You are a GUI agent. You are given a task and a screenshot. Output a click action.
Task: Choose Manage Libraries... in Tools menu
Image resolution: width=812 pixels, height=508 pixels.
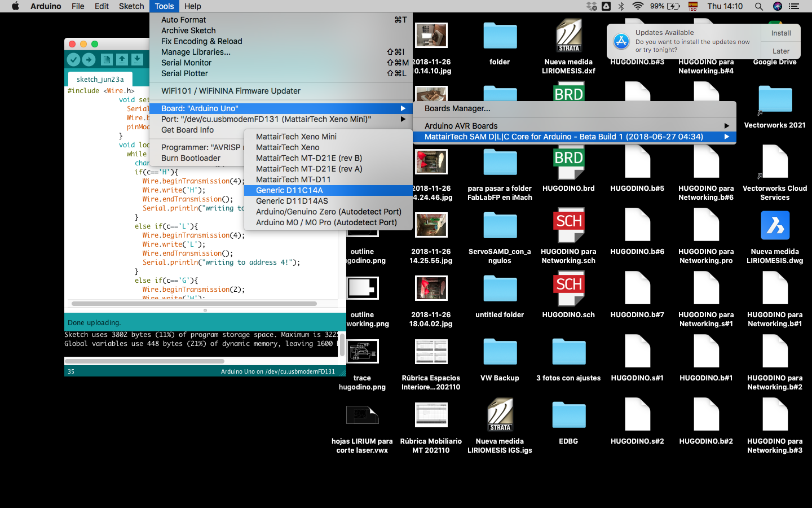tap(281, 52)
